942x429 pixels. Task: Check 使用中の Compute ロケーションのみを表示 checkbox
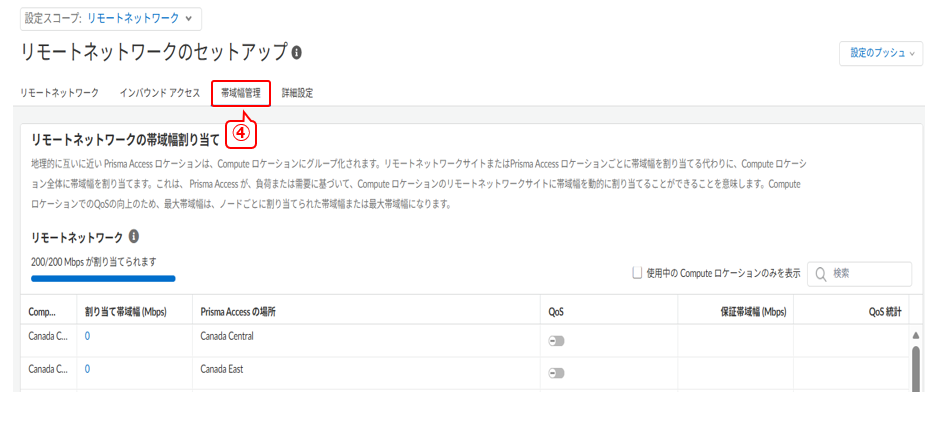click(x=637, y=273)
